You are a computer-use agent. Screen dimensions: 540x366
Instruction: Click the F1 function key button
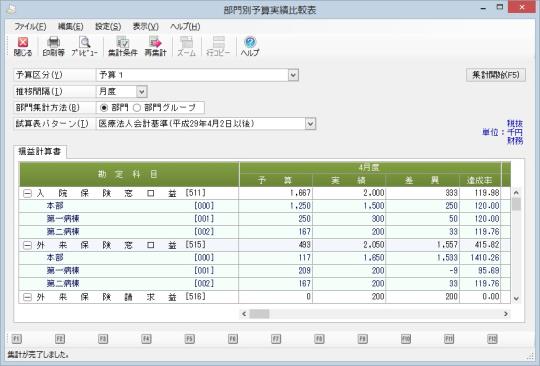[x=17, y=339]
